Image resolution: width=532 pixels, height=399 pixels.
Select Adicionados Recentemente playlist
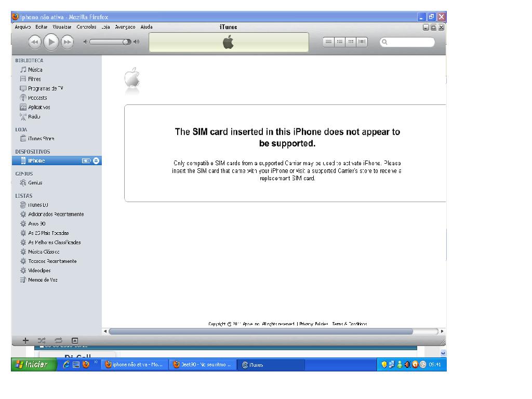click(x=57, y=214)
